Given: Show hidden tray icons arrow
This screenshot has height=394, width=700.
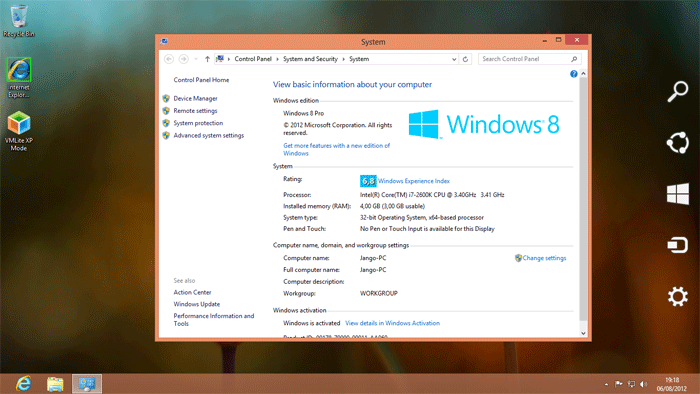Looking at the screenshot, I should click(606, 384).
